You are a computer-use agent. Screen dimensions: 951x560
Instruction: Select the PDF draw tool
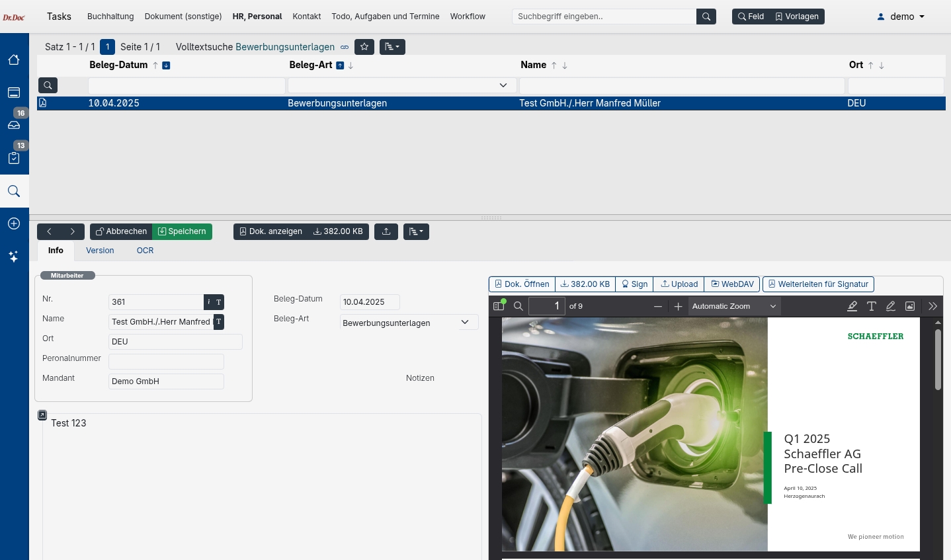[891, 306]
